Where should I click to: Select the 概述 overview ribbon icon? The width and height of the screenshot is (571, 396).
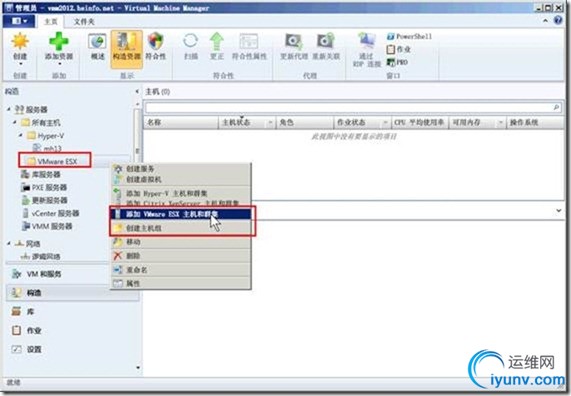(x=97, y=42)
